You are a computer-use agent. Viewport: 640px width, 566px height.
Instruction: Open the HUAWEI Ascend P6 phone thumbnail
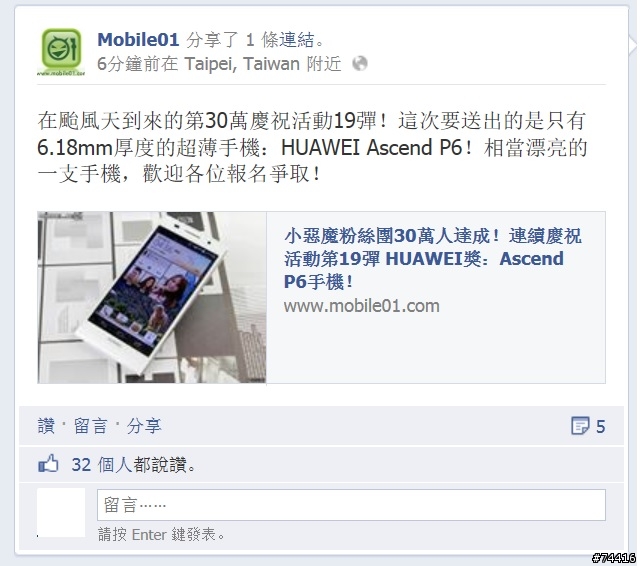[152, 297]
